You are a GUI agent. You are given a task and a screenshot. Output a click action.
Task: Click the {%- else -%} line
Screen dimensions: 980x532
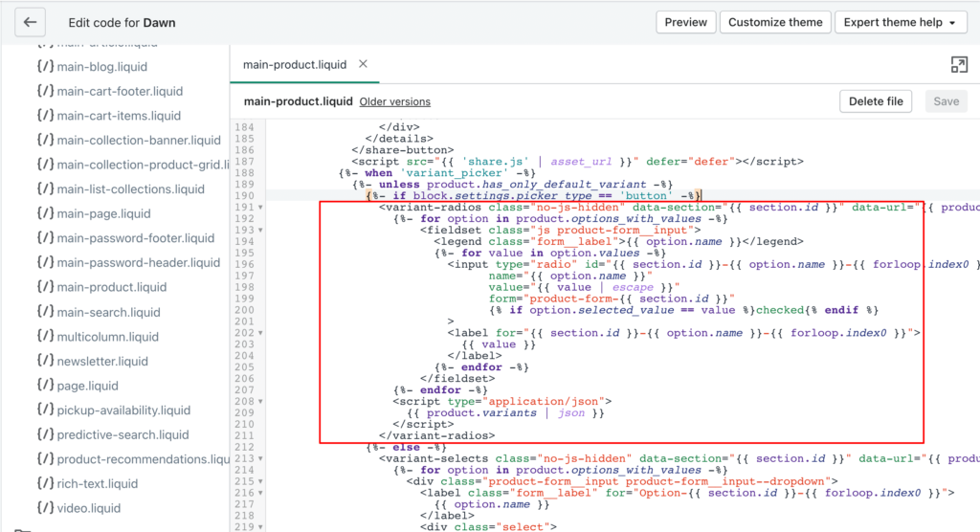[406, 448]
